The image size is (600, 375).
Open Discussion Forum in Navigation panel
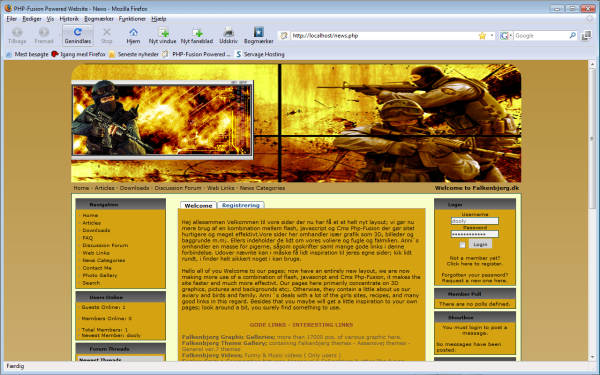(x=105, y=245)
